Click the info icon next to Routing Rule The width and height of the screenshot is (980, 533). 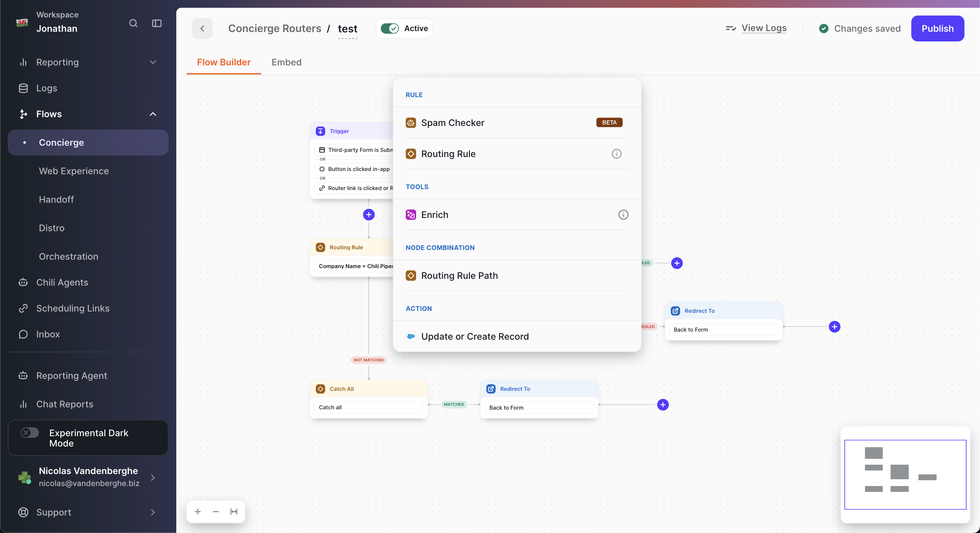616,153
